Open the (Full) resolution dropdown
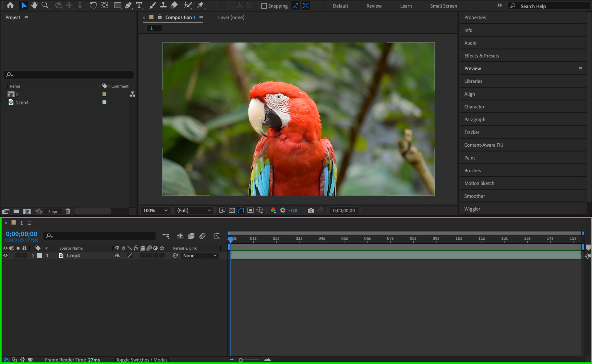Screen dimensions: 592x364 coord(194,210)
